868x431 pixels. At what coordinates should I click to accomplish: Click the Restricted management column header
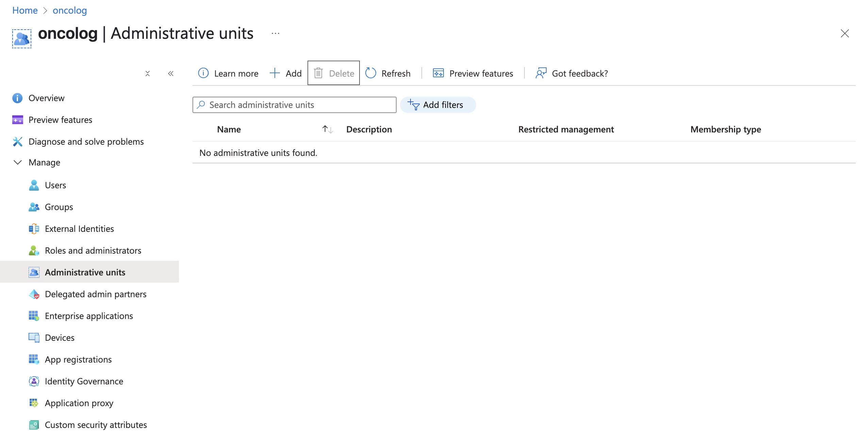coord(566,129)
